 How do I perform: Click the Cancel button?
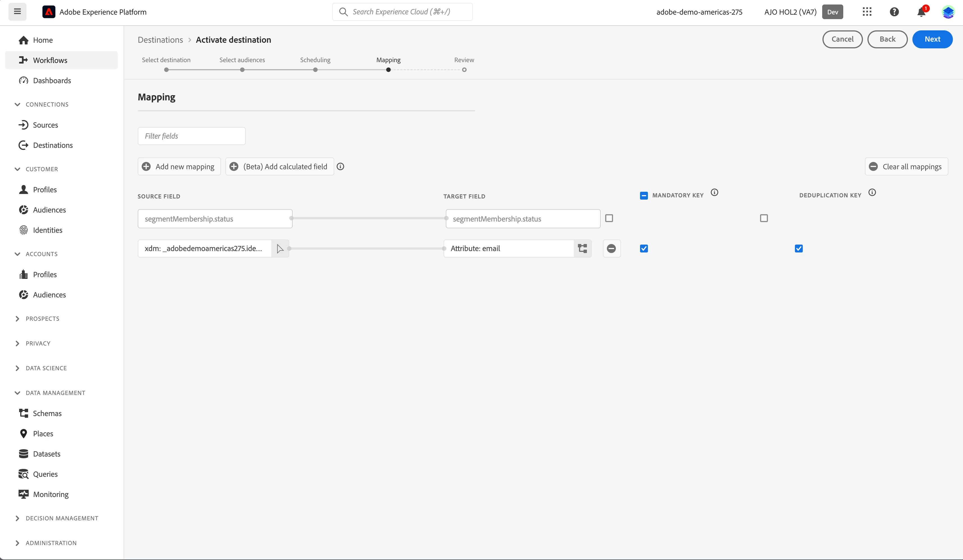843,39
